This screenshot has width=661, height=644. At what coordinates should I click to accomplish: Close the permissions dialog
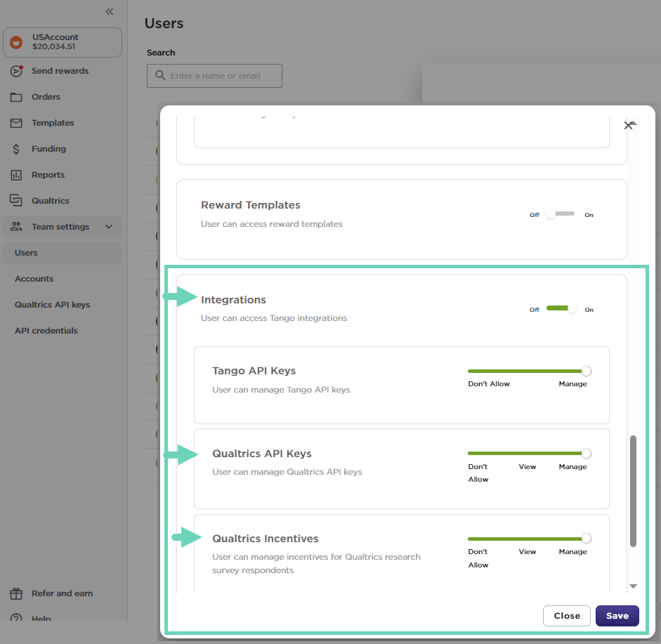click(566, 615)
